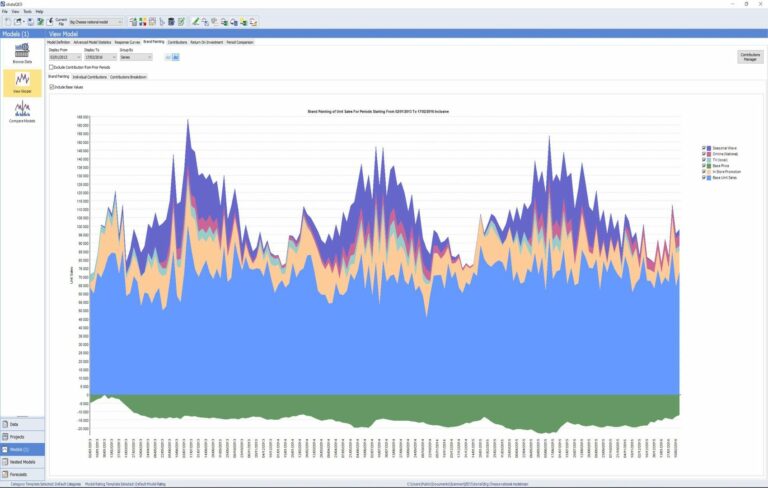
Task: Click the green up-arrow toolbar icon
Action: pos(133,22)
